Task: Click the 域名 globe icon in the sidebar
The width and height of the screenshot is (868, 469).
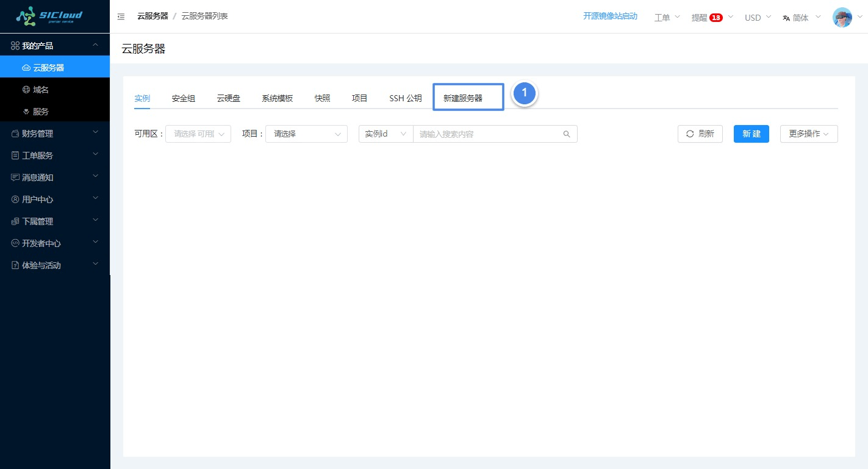Action: 26,89
